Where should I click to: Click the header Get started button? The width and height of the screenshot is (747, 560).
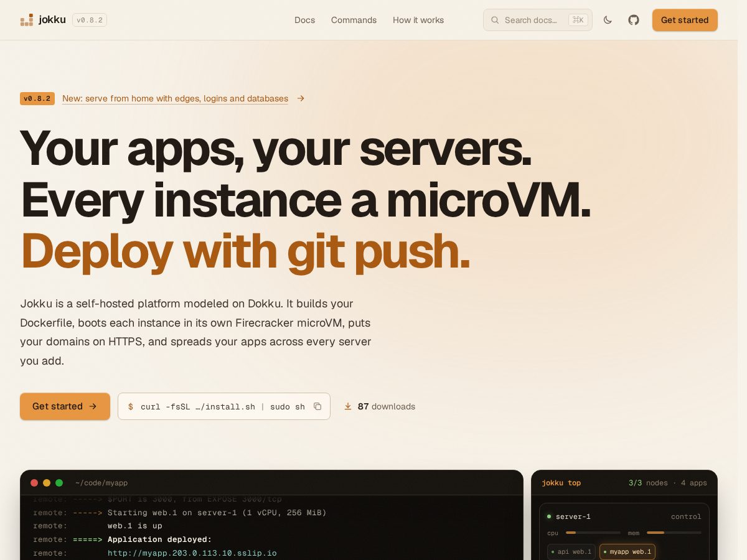[685, 20]
